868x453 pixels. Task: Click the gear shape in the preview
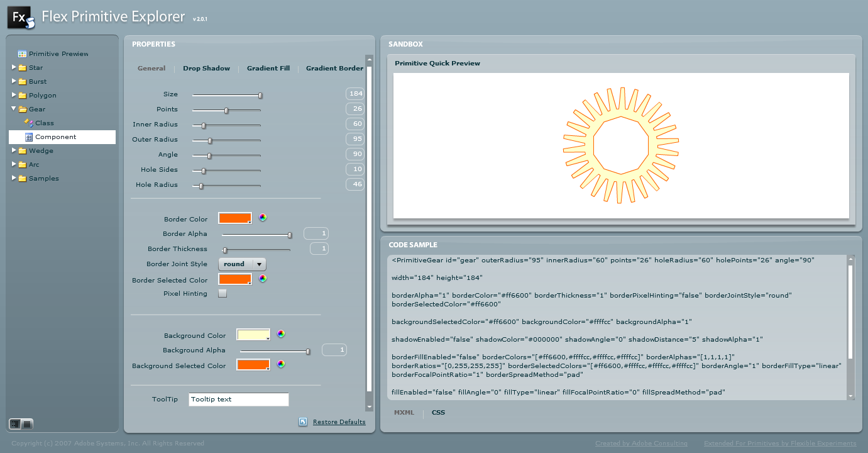click(x=621, y=145)
